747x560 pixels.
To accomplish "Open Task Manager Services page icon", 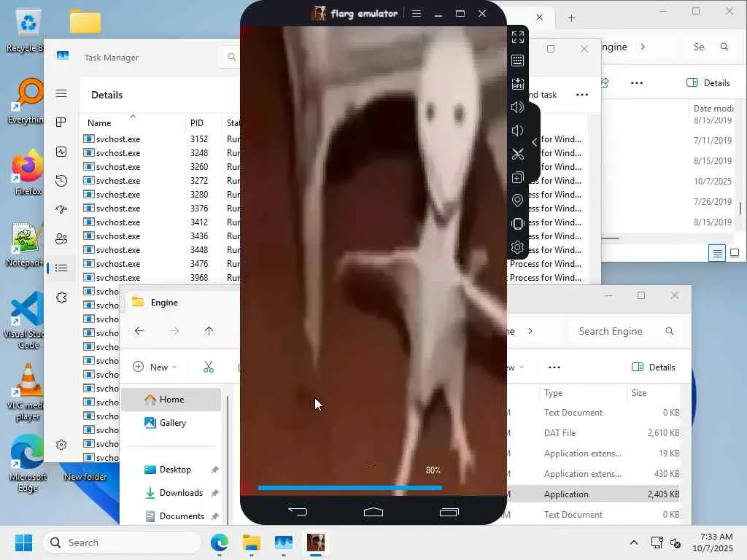I will [61, 297].
